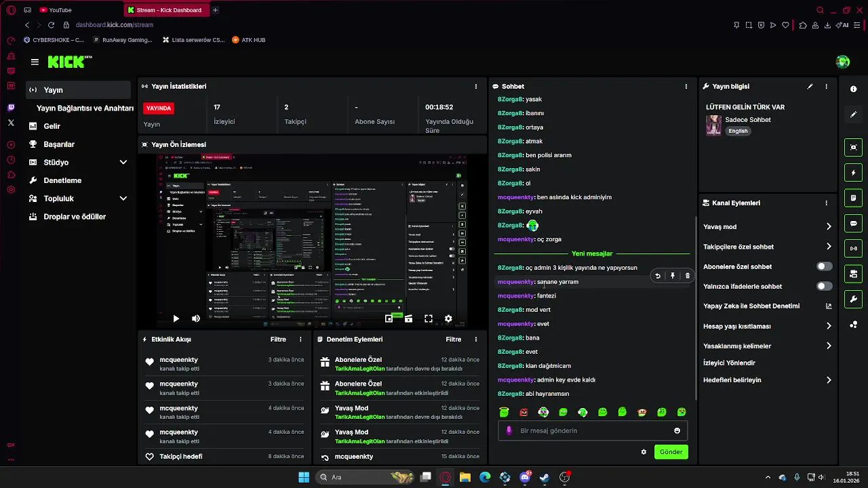Open Steam from the taskbar
Screen dimensions: 868x488
(x=544, y=477)
